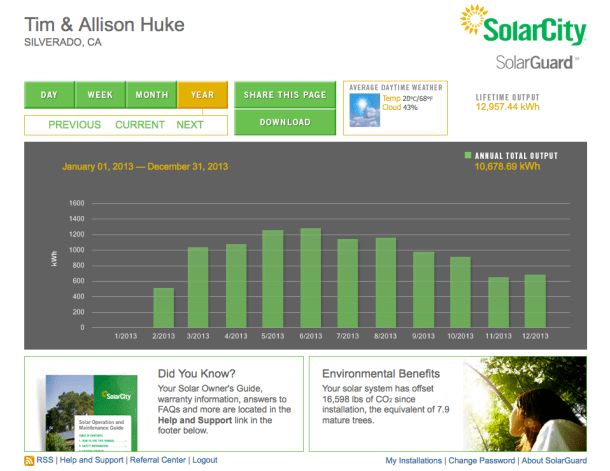Click the 5/2013 bar in chart
Viewport: 610px width, 471px height.
[x=273, y=278]
